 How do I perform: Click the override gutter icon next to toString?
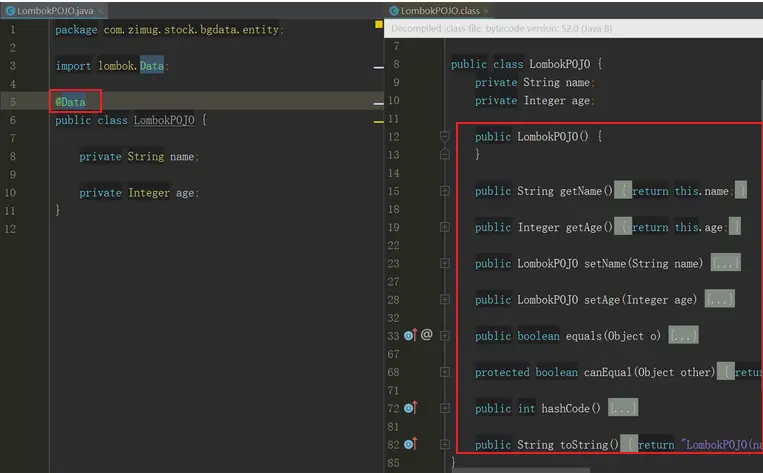pos(410,444)
